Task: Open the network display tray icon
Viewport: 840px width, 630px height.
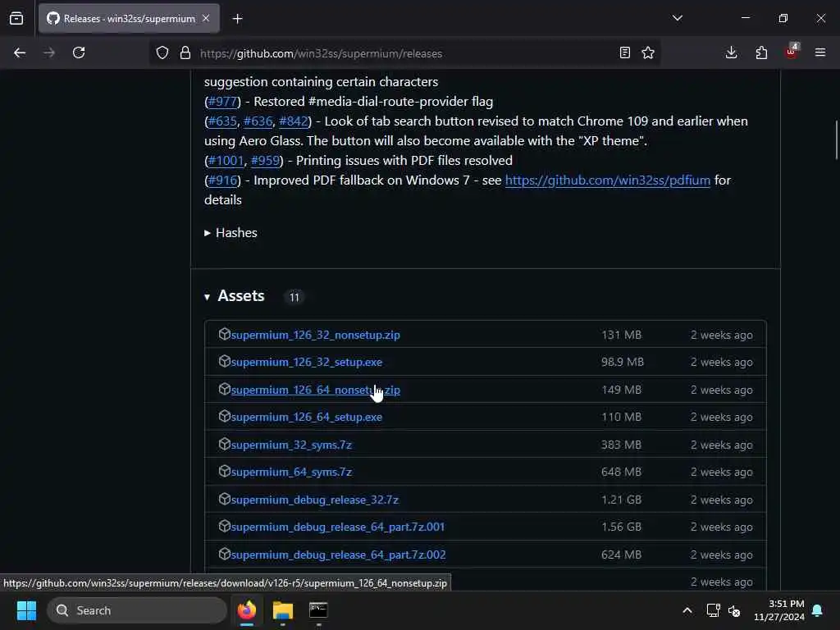Action: tap(713, 610)
